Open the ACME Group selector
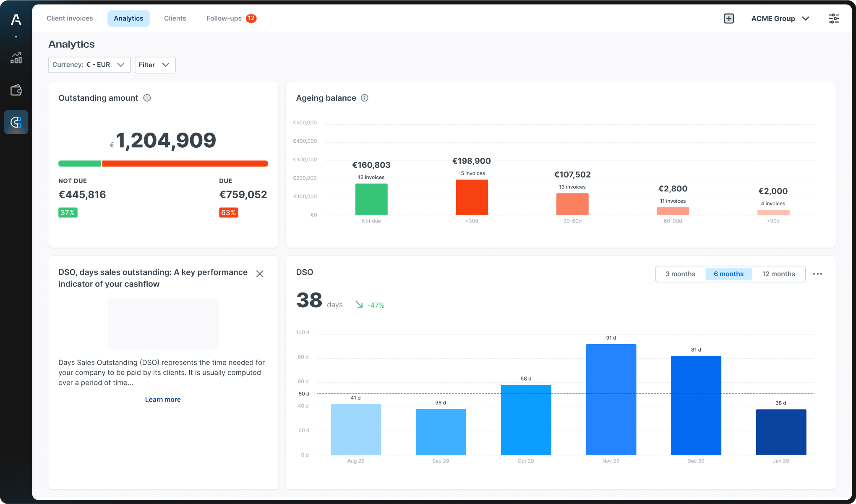This screenshot has width=856, height=504. 780,18
